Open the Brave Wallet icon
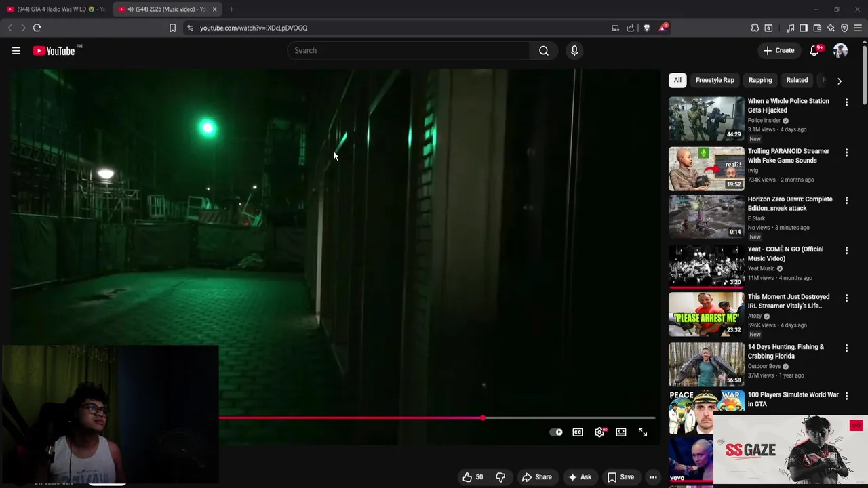868x488 pixels. pos(817,28)
